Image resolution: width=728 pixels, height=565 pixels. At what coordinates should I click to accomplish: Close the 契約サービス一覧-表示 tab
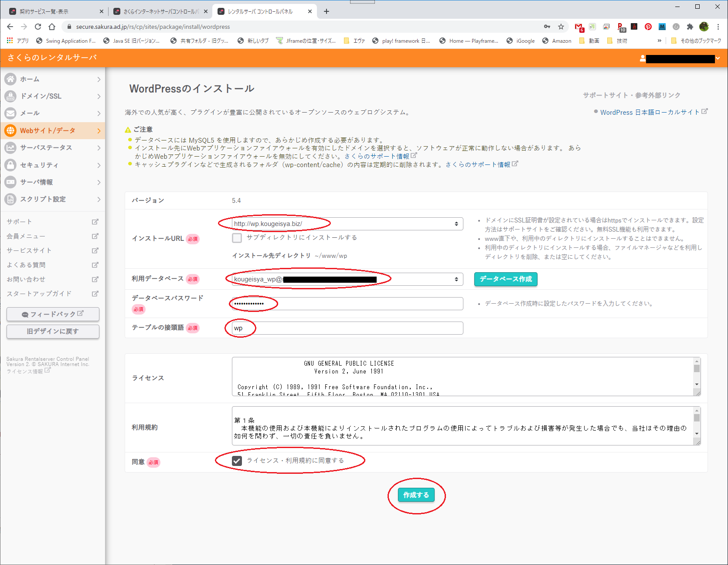[101, 11]
